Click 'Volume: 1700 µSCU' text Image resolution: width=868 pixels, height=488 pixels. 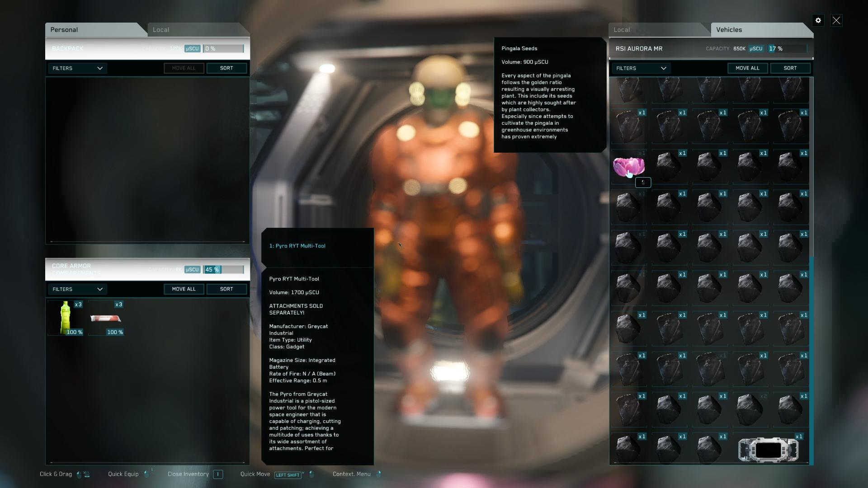294,292
